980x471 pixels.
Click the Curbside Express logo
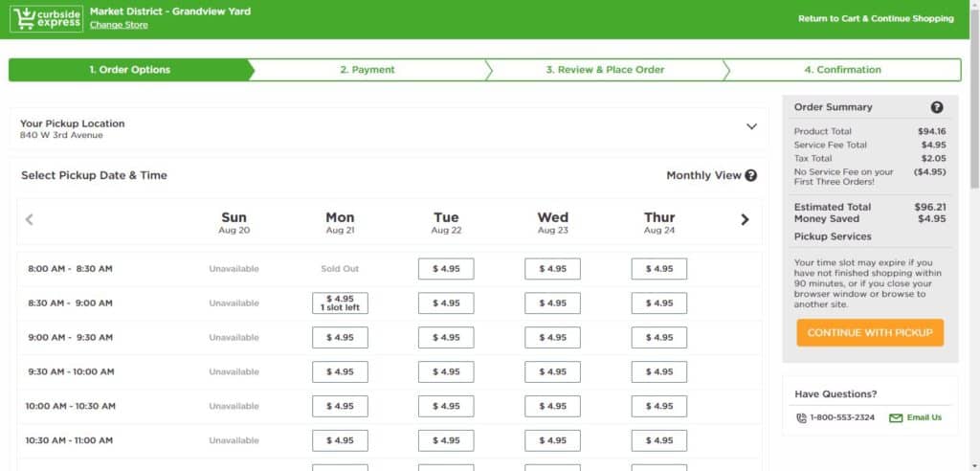pos(45,18)
